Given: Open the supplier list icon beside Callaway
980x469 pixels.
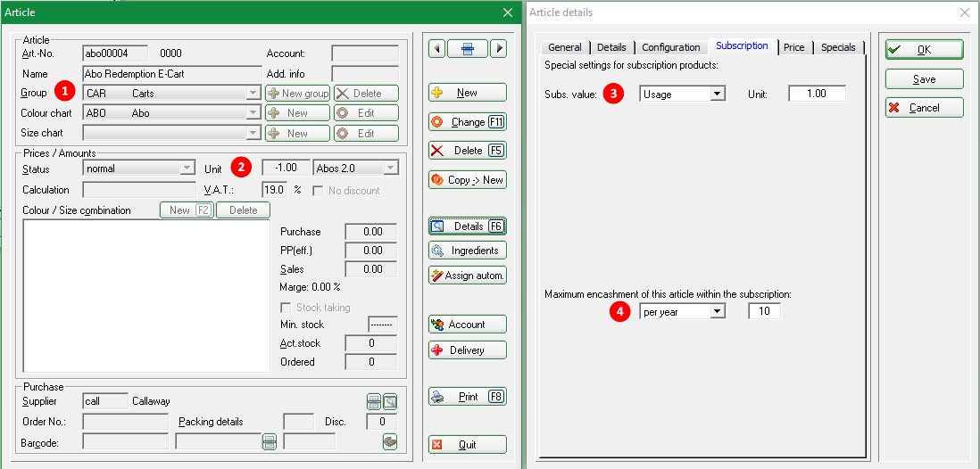Looking at the screenshot, I should coord(374,401).
